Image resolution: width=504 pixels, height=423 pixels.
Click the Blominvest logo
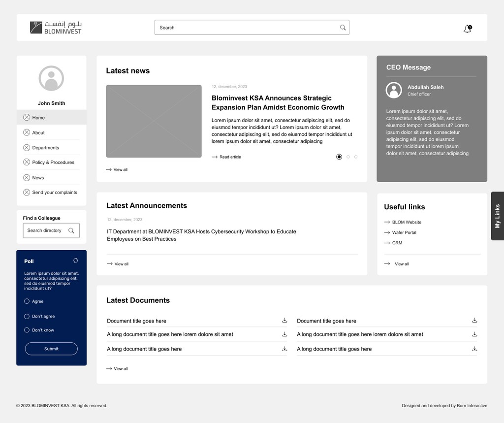click(x=56, y=28)
